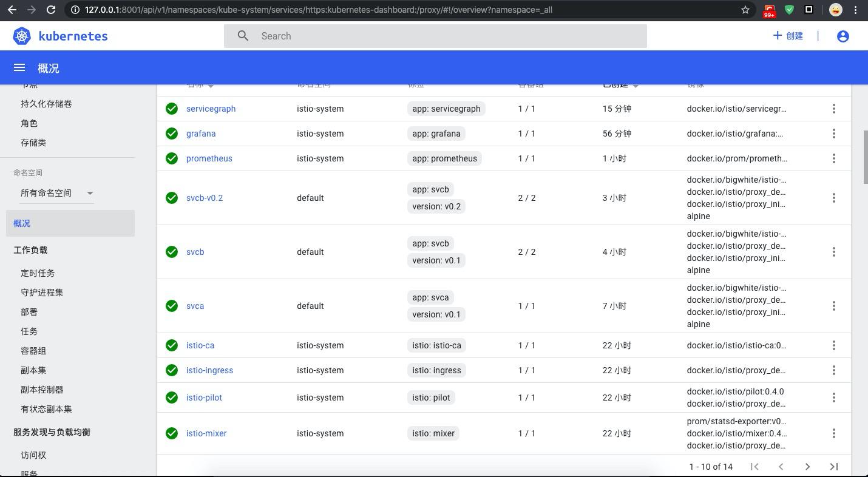The height and width of the screenshot is (477, 868).
Task: Click the 'app: servicegraph' label chip
Action: coord(446,109)
